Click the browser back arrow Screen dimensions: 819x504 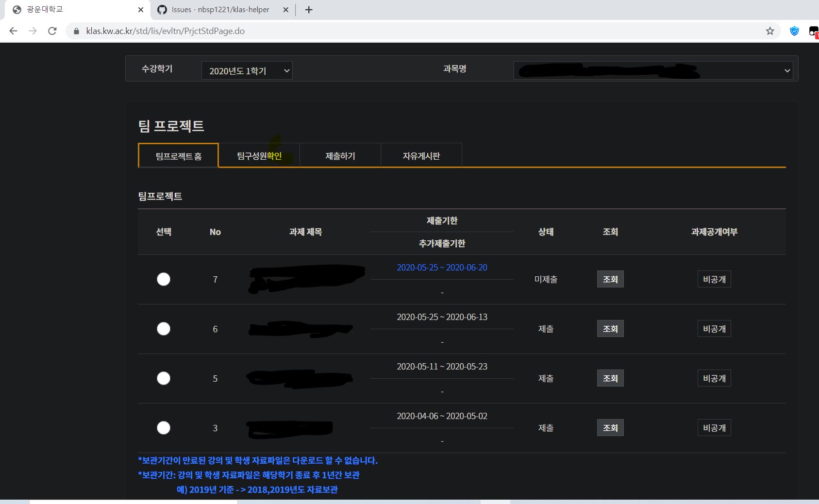[13, 31]
